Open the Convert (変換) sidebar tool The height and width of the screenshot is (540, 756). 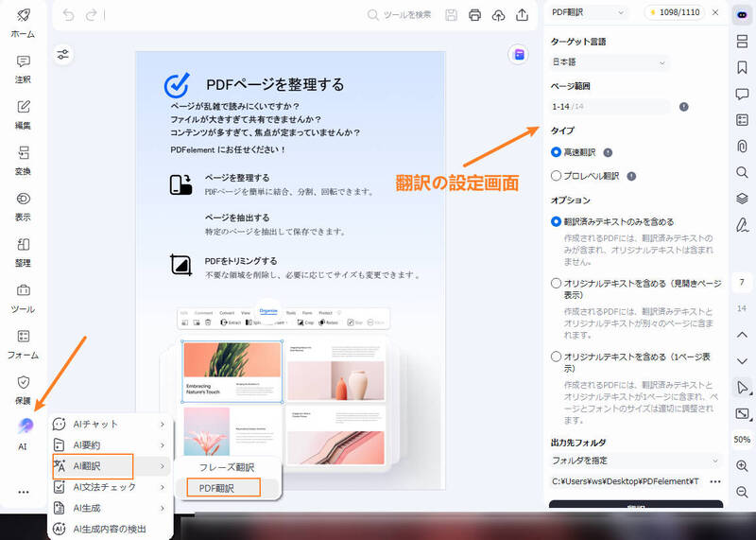23,161
